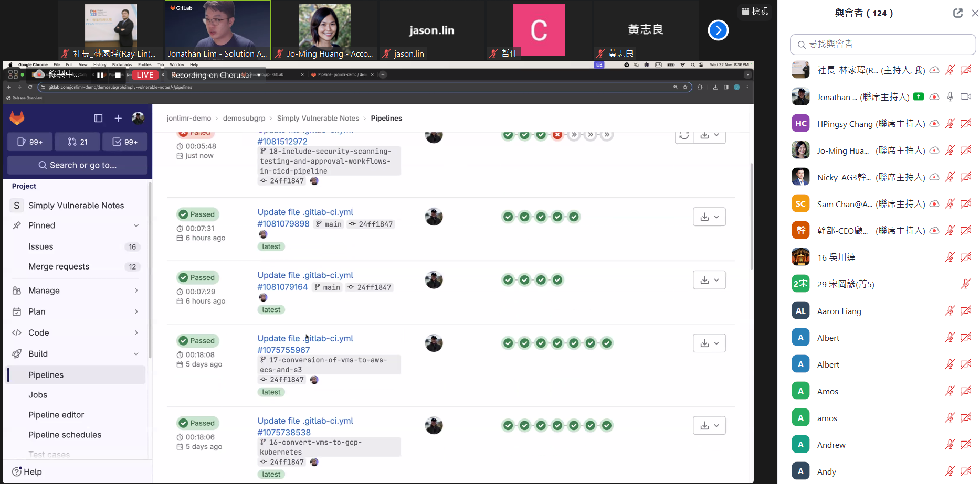The image size is (980, 484).
Task: Toggle Jonathan's microphone in participants list
Action: pos(950,97)
